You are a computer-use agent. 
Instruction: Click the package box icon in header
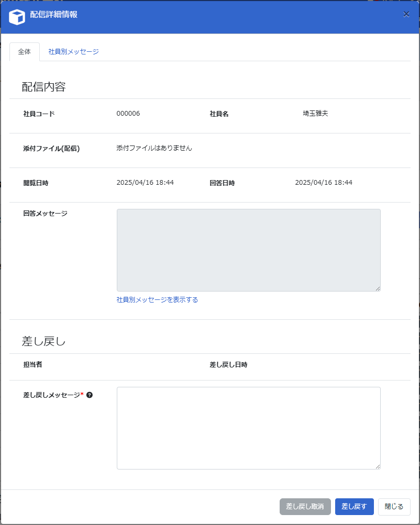pyautogui.click(x=17, y=17)
